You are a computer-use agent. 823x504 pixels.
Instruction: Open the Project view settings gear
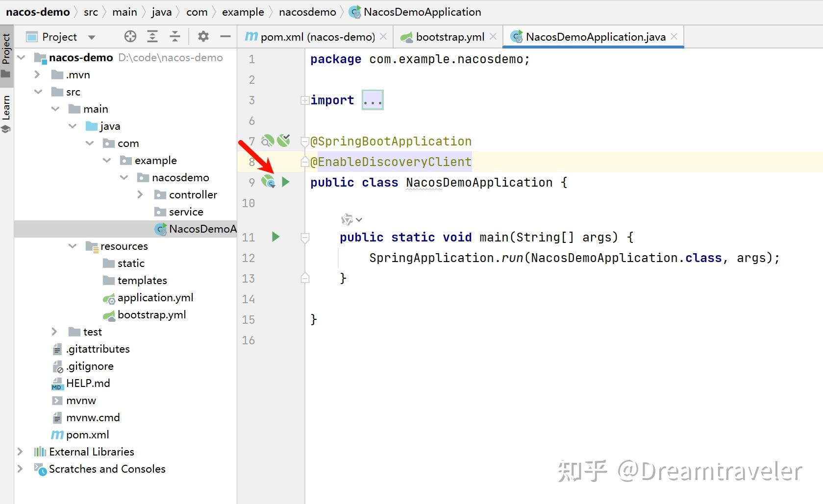pos(203,36)
